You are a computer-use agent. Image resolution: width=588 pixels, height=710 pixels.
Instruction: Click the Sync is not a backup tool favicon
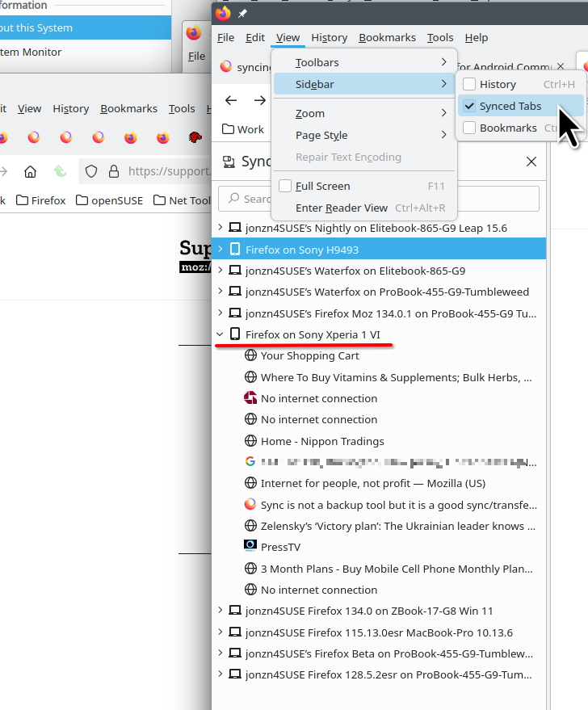(250, 504)
